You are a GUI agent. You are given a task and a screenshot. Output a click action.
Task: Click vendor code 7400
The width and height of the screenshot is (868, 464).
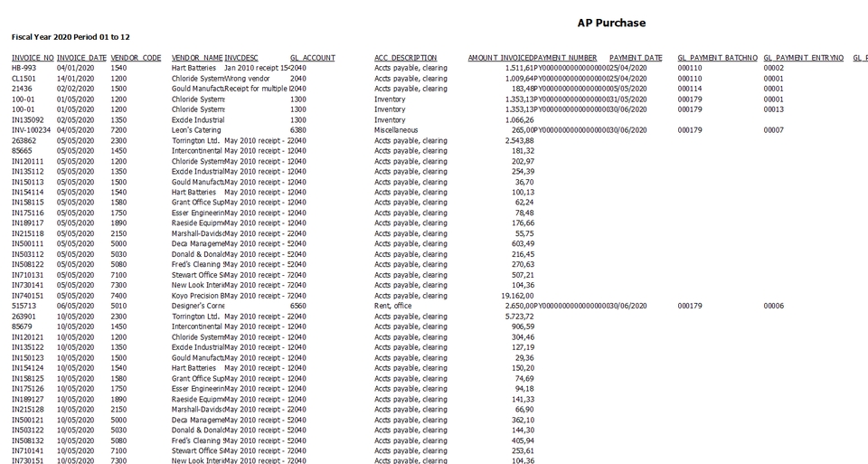[x=118, y=296]
